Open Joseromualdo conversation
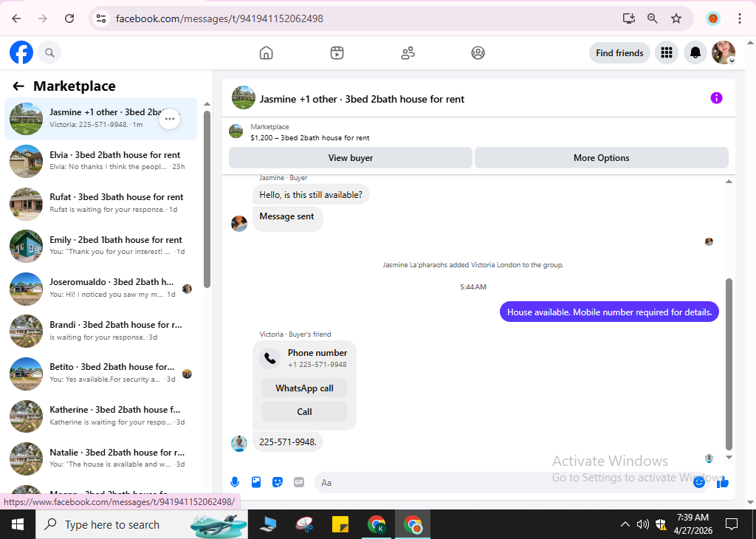Image resolution: width=756 pixels, height=539 pixels. [x=100, y=288]
